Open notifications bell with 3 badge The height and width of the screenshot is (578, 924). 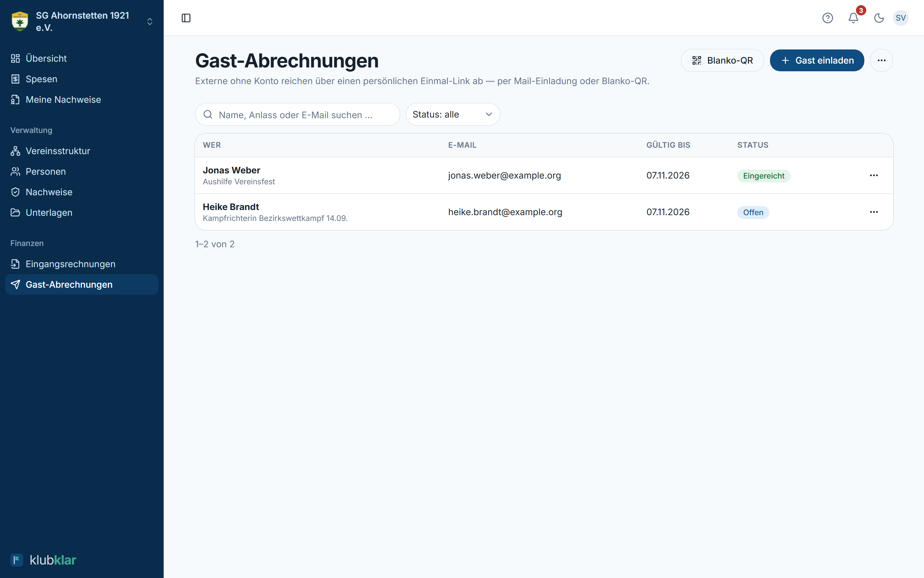(x=854, y=18)
